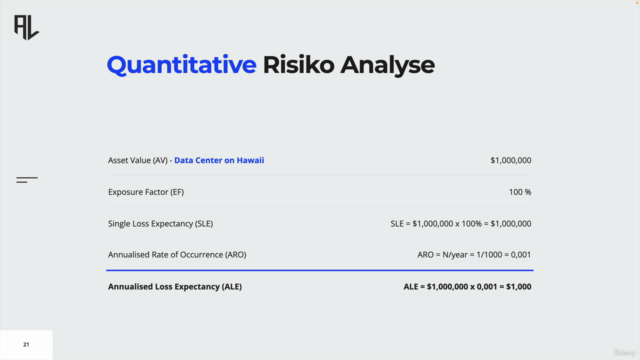Click the SLE formula "SLE = $1,000,000 x 100% = $1,000,000"
Screen dimensions: 640x360
pos(461,224)
